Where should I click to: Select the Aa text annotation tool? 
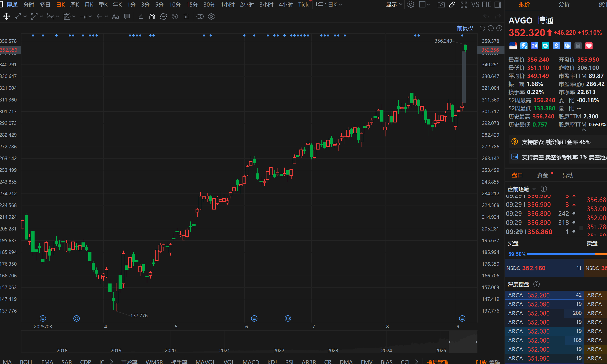[x=115, y=16]
